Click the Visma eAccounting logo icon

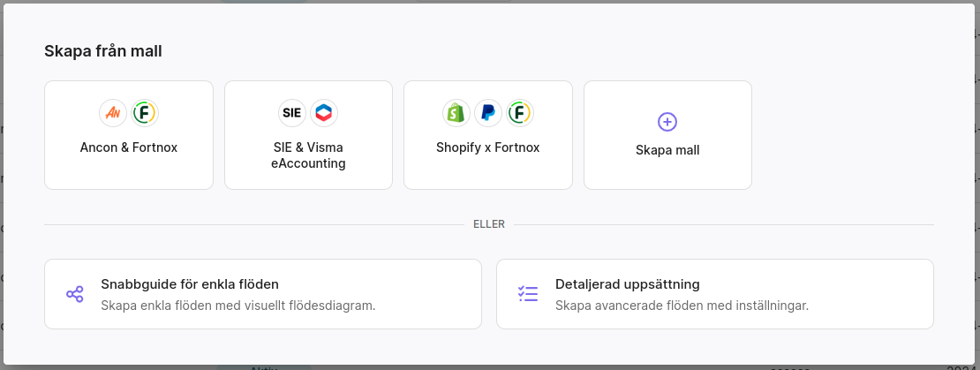click(324, 113)
